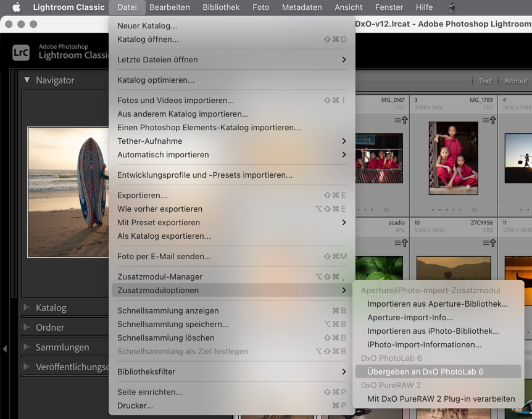Viewport: 532px width, 419px height.
Task: Open the Datei menu
Action: 127,7
